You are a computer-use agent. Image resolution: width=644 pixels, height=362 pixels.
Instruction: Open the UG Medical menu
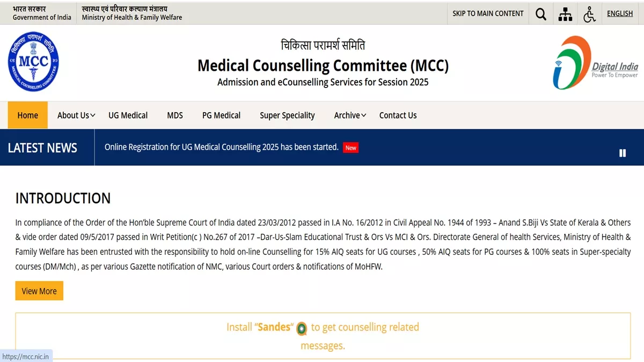[x=128, y=115]
